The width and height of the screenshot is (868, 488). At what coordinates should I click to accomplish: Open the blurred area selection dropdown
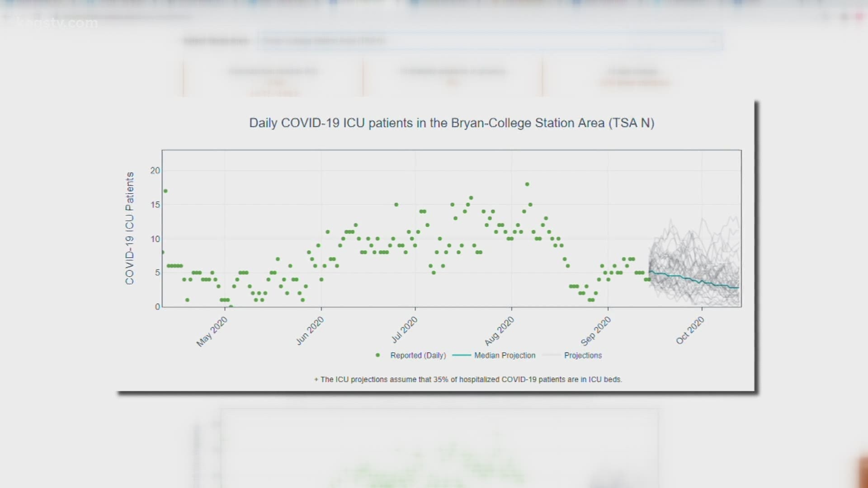pyautogui.click(x=488, y=41)
